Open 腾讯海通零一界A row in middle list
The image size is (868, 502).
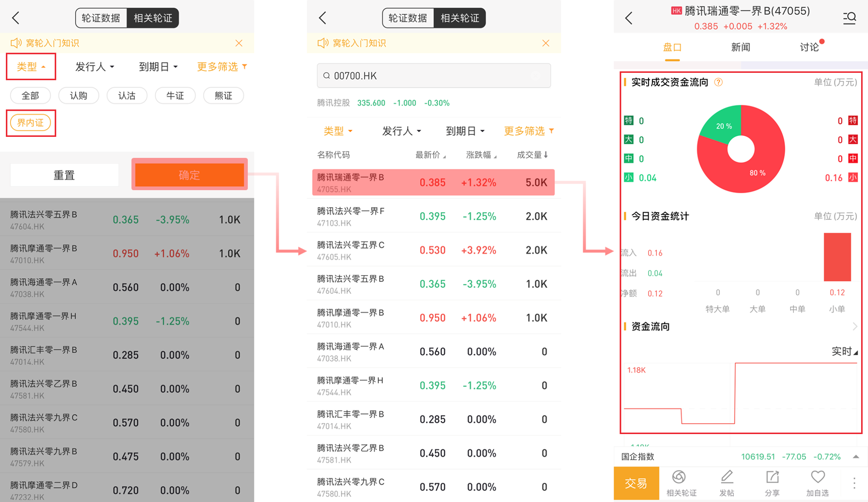click(434, 352)
